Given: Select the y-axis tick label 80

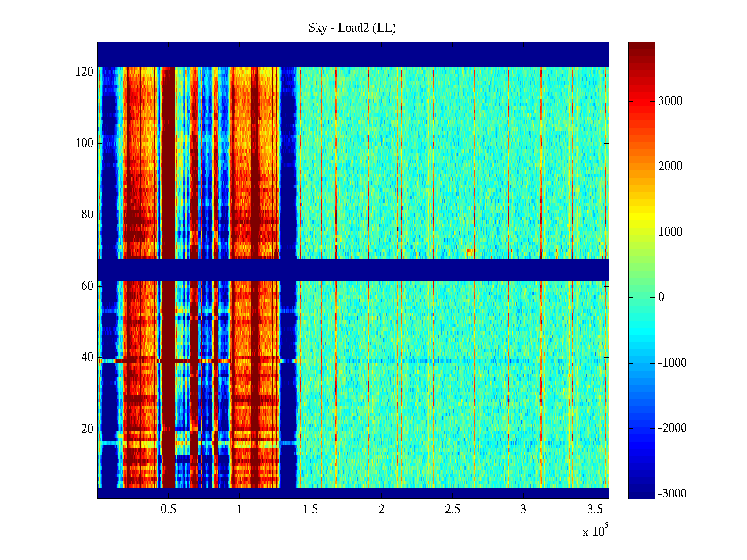Looking at the screenshot, I should pos(87,215).
